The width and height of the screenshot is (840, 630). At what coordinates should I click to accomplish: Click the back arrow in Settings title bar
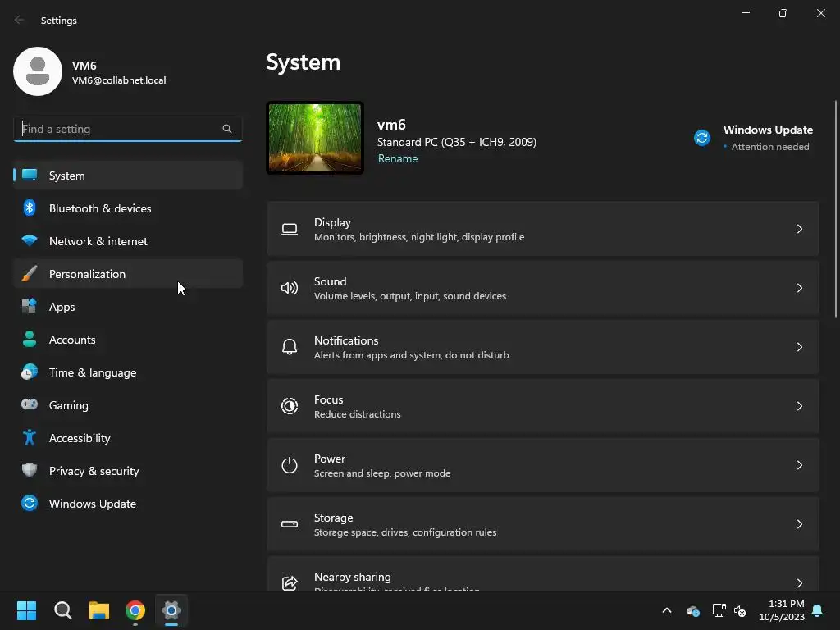(20, 20)
